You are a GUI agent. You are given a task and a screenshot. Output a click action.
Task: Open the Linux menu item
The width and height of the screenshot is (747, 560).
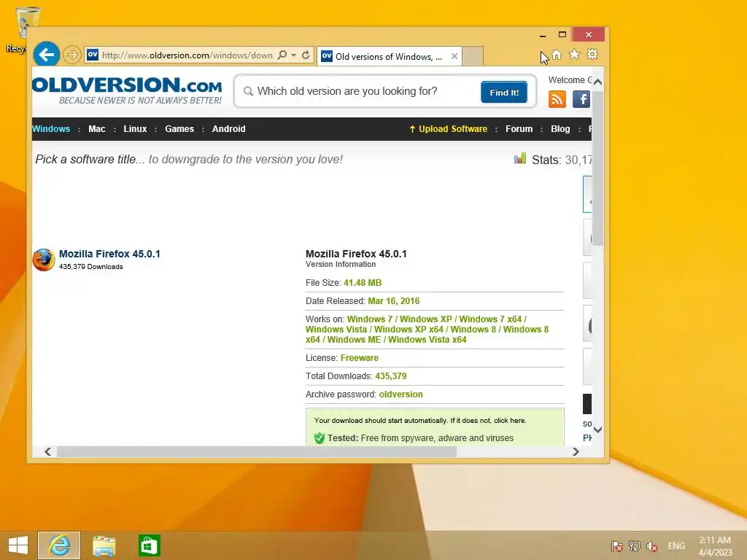point(135,129)
